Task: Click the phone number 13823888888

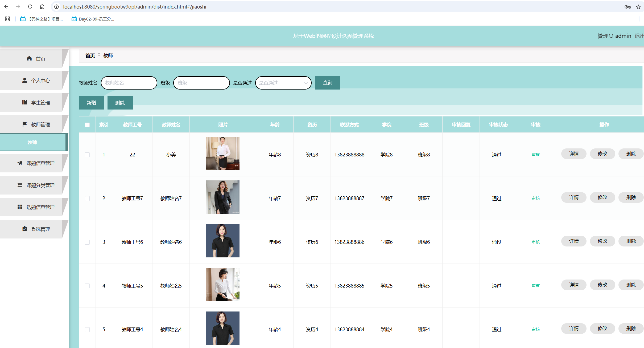Action: click(x=349, y=155)
